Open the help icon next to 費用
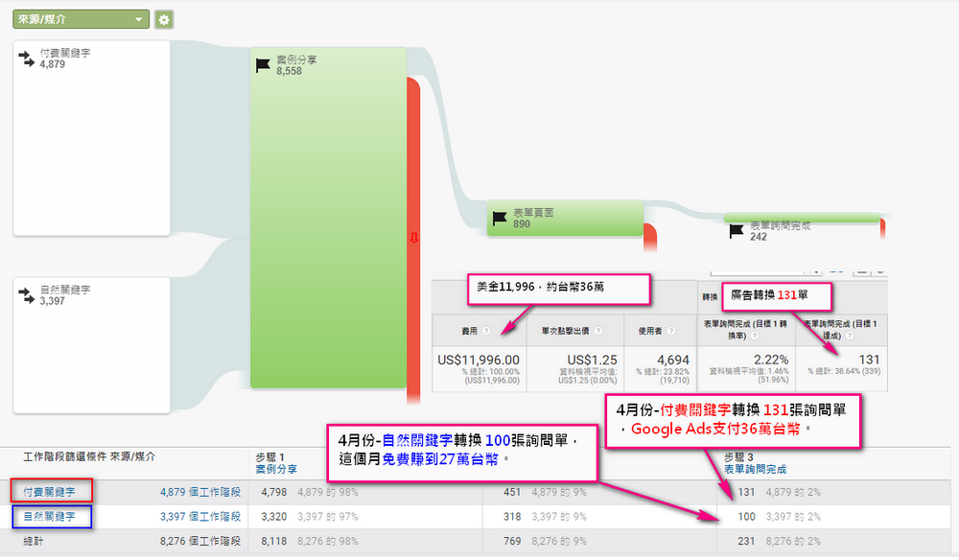959x560 pixels. click(486, 331)
